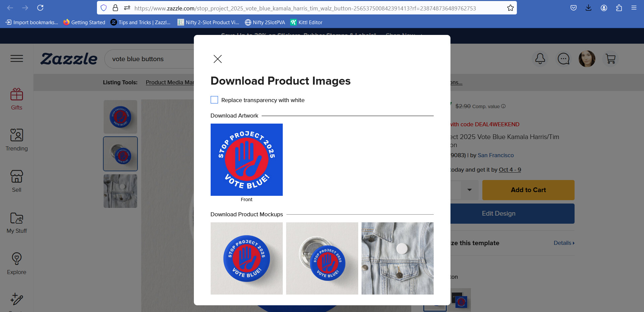This screenshot has width=644, height=312.
Task: Open Import bookmarks bookmark
Action: [x=32, y=23]
